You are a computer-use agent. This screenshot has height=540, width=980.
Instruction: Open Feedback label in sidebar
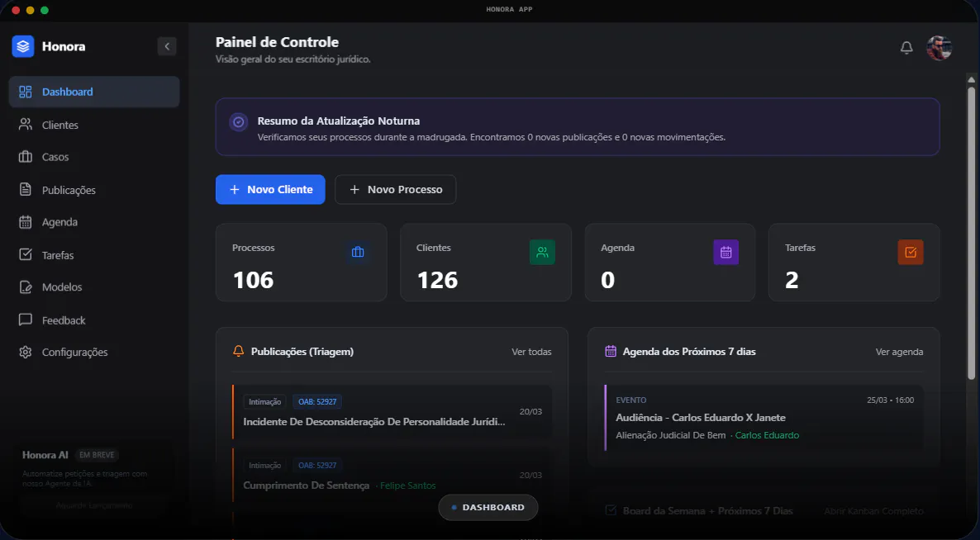tap(64, 320)
